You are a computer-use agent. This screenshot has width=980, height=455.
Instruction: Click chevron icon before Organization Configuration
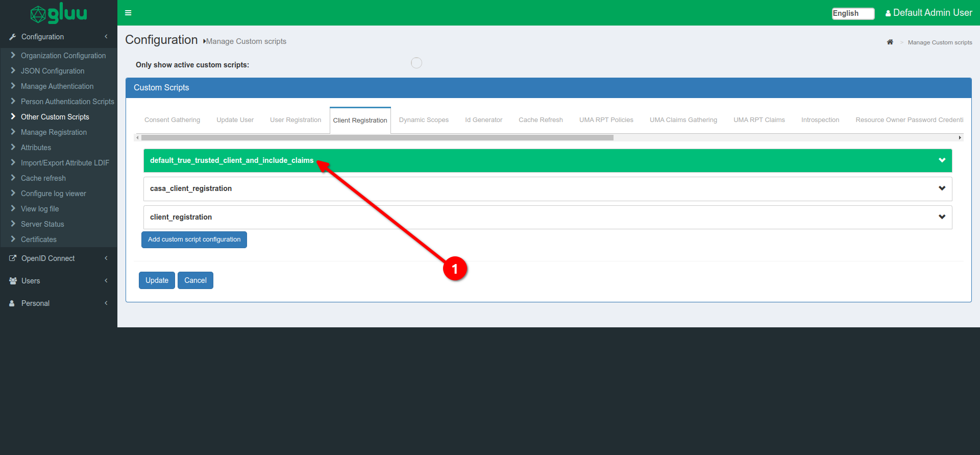pos(13,55)
